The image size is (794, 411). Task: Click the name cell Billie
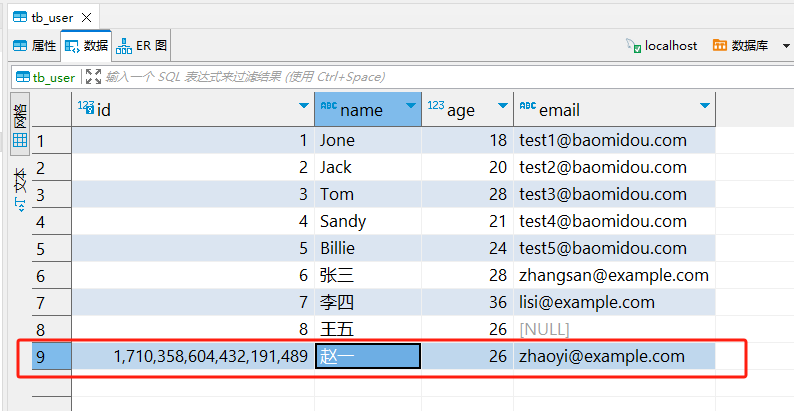coord(368,249)
